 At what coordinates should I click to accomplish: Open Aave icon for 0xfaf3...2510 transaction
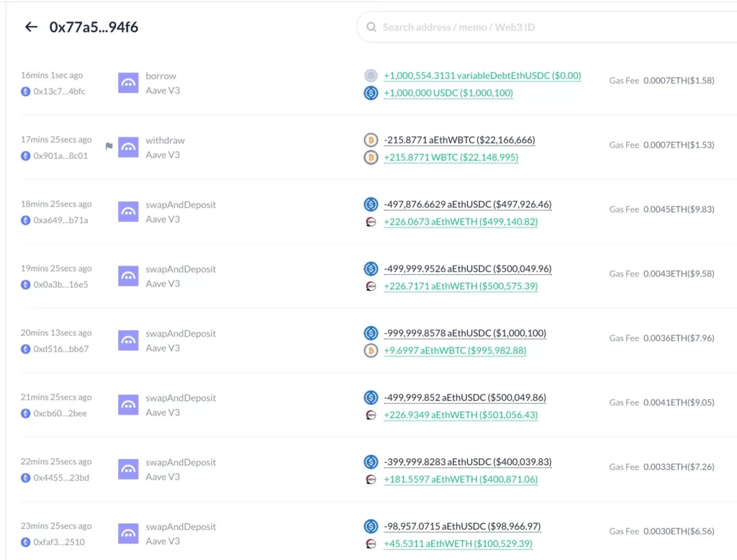click(128, 533)
